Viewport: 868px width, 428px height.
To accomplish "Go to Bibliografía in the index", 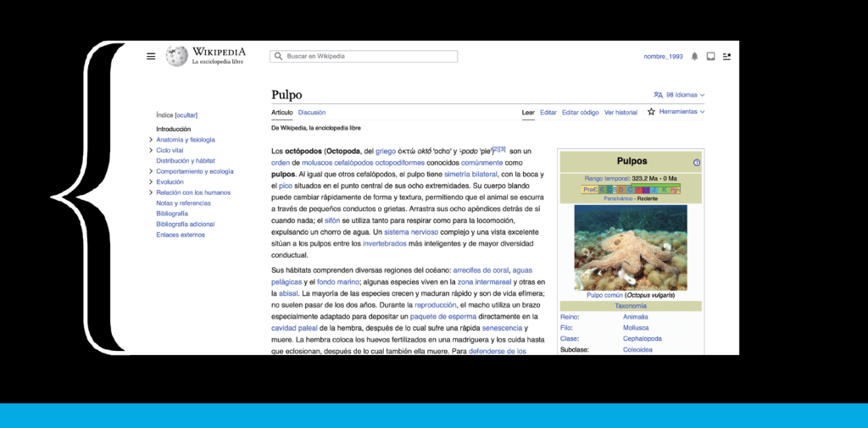I will [172, 214].
